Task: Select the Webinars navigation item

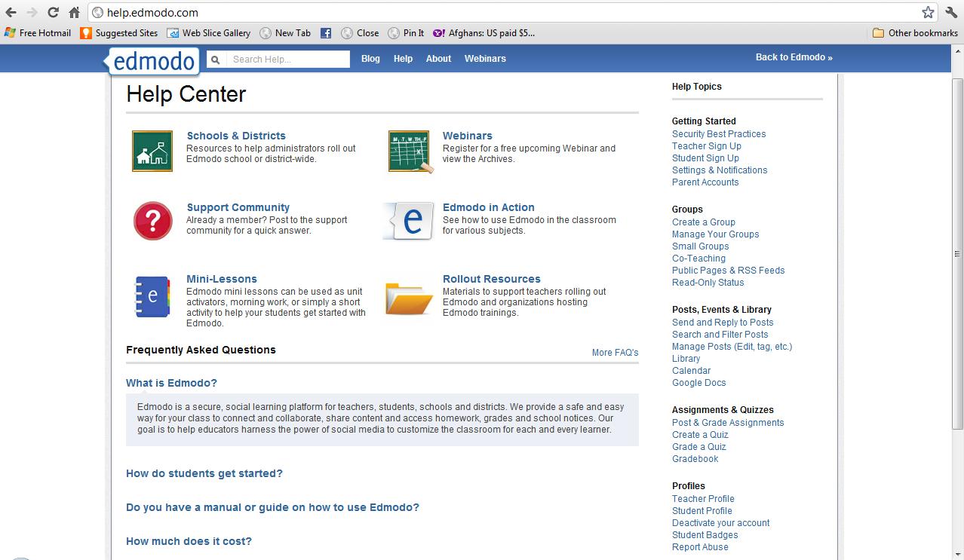Action: tap(485, 58)
